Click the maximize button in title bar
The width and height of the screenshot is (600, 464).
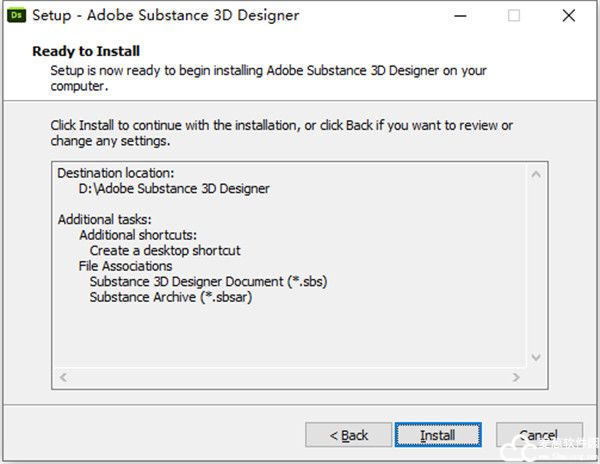514,16
